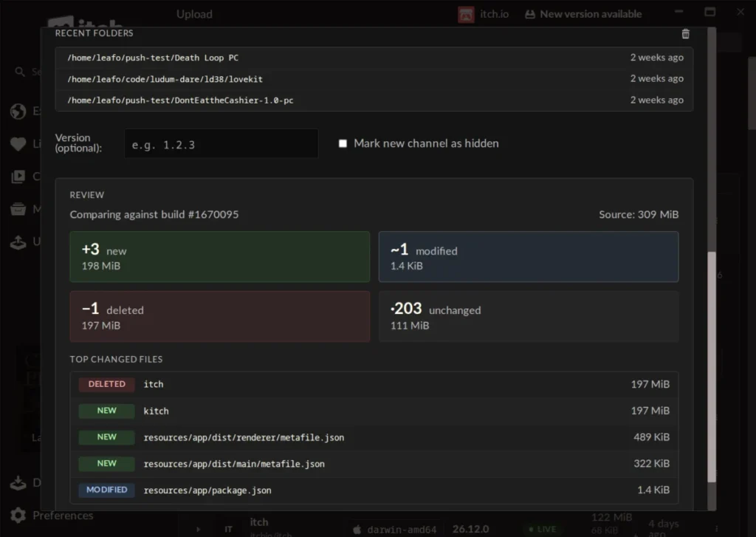Open the Uploads tray icon in sidebar
Screen dimensions: 756x537
tap(18, 242)
